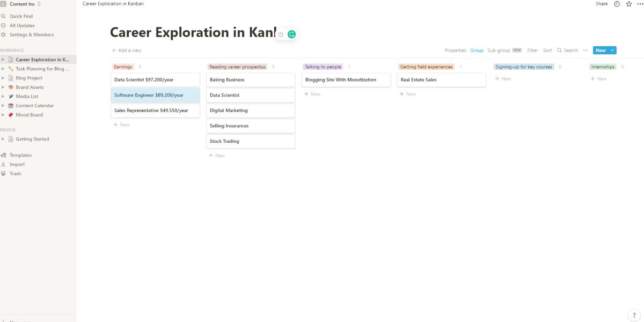Open Quick Find search
Screen dimensions: 644x322
point(21,16)
